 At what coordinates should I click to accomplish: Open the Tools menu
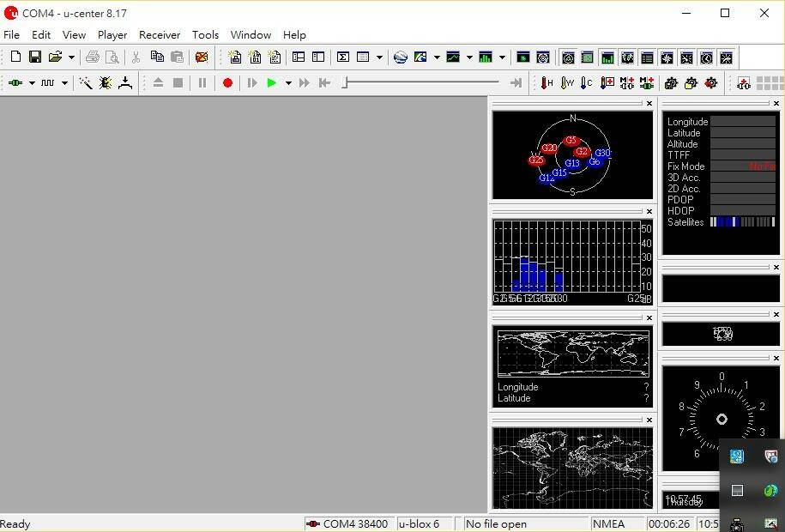point(206,34)
